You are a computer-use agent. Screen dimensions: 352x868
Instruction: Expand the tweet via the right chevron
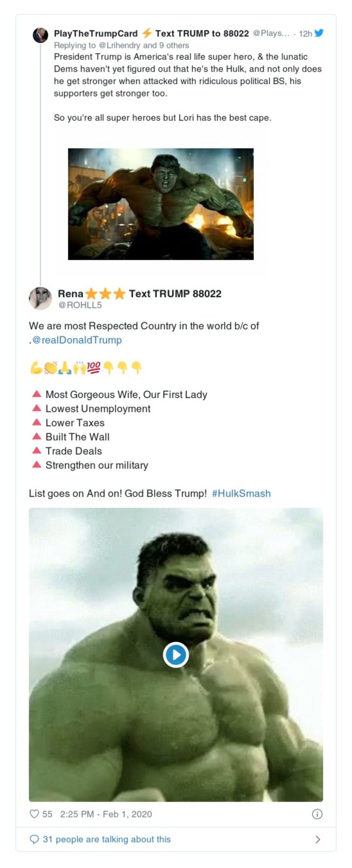pyautogui.click(x=319, y=839)
